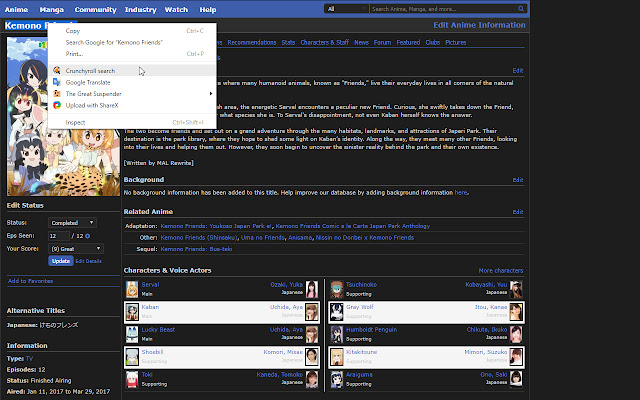
Task: Open the Anime menu in the top bar
Action: point(16,9)
